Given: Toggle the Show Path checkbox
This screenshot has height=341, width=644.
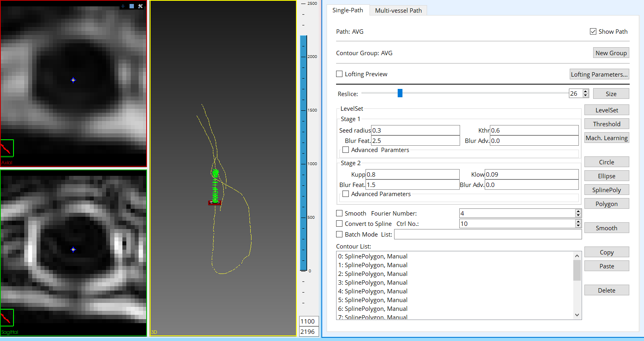Looking at the screenshot, I should (593, 31).
